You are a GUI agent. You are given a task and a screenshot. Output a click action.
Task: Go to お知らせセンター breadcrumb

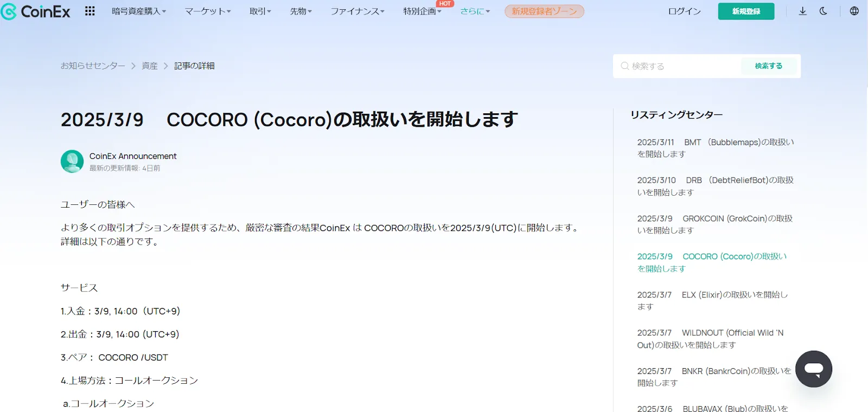(x=93, y=66)
